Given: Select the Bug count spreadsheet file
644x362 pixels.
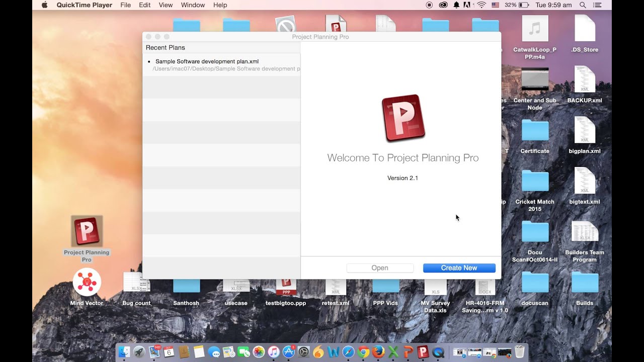Looking at the screenshot, I should 136,288.
